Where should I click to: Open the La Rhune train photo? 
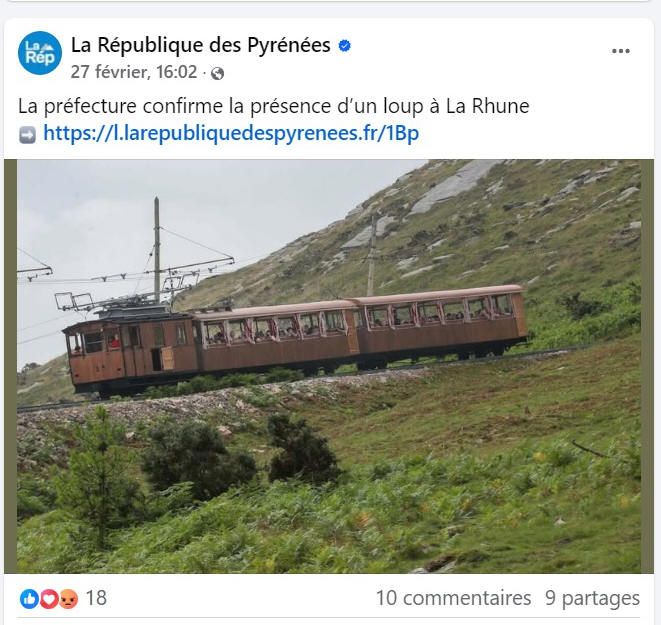(x=329, y=366)
